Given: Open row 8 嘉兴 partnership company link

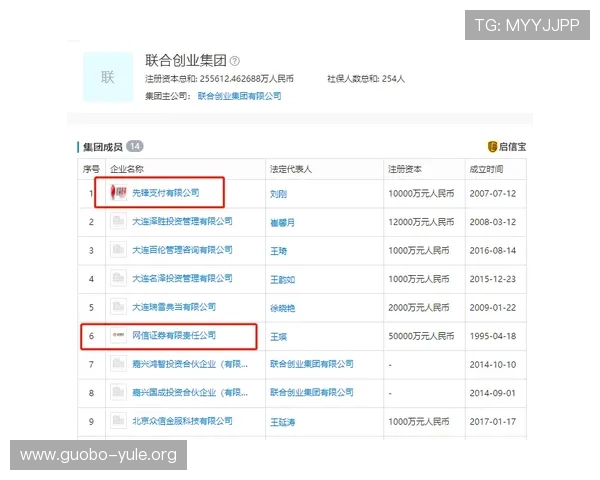Looking at the screenshot, I should 190,392.
